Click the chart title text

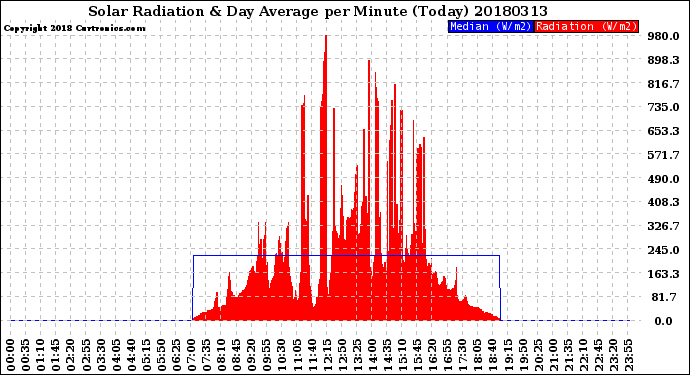pyautogui.click(x=318, y=11)
